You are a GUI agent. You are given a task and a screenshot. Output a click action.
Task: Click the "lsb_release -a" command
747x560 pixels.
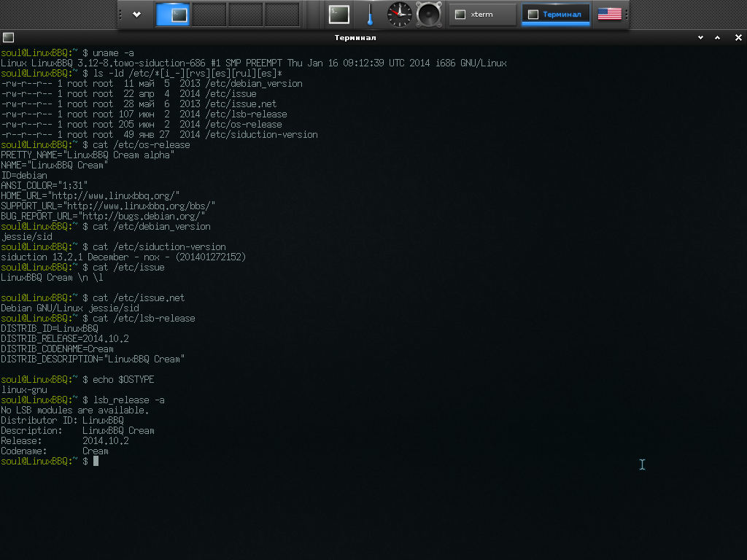pyautogui.click(x=128, y=400)
